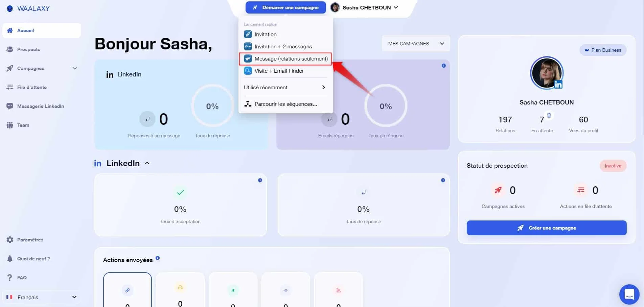This screenshot has height=307, width=644.
Task: Click the Quoi de neuf bell icon
Action: pyautogui.click(x=10, y=259)
